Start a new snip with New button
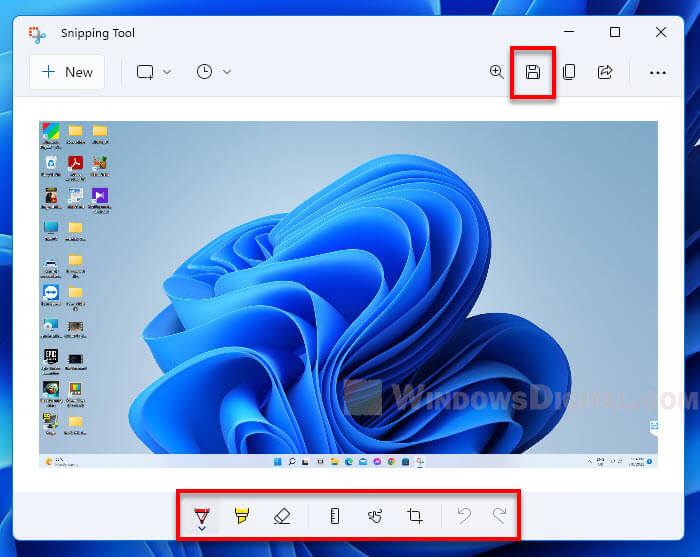The height and width of the screenshot is (557, 700). coord(67,72)
